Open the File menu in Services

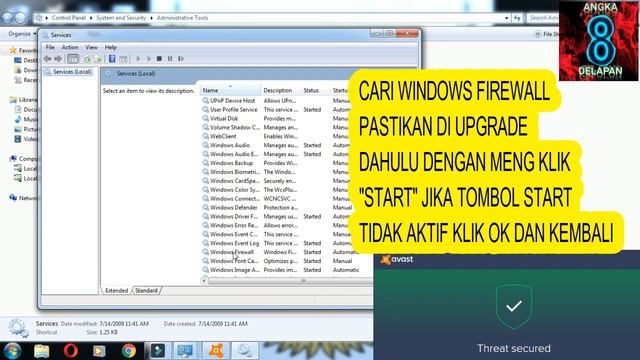[50, 47]
